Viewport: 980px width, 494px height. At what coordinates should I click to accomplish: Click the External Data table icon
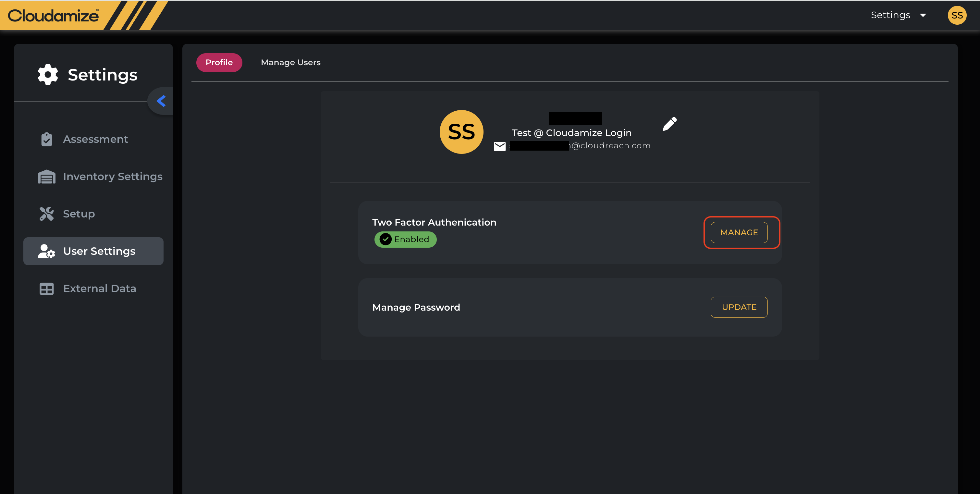46,289
